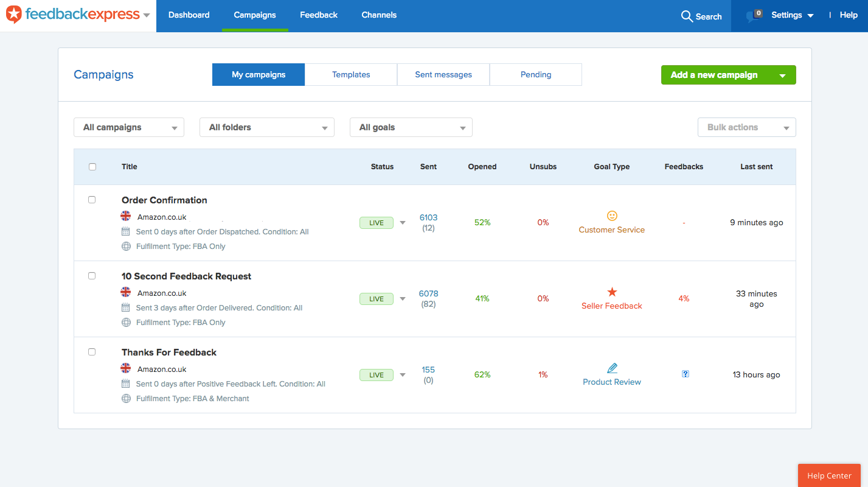Expand the Bulk actions dropdown
Screen dimensions: 868x487
746,127
